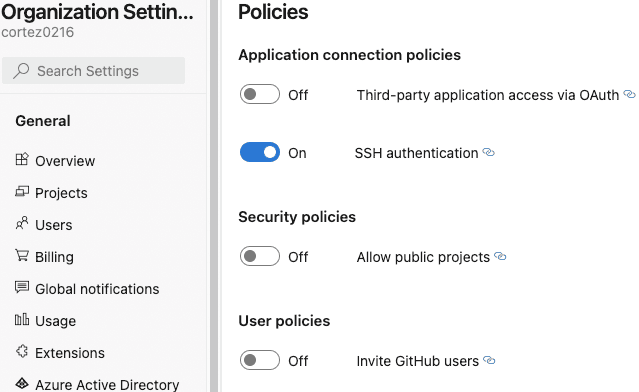
Task: Click the Billing cart icon
Action: click(22, 255)
